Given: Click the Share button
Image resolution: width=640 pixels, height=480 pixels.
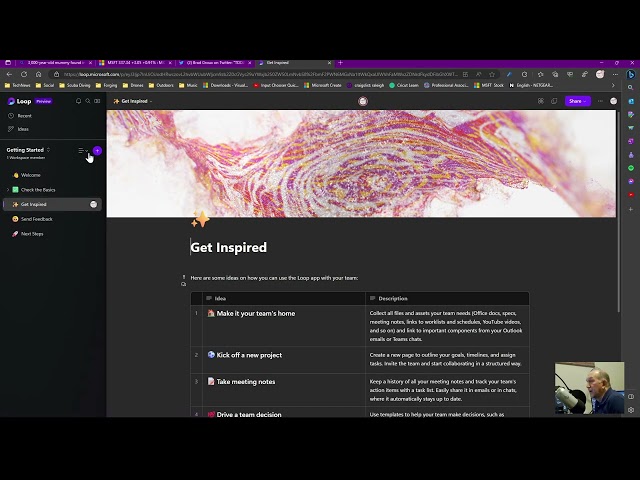Looking at the screenshot, I should click(578, 101).
